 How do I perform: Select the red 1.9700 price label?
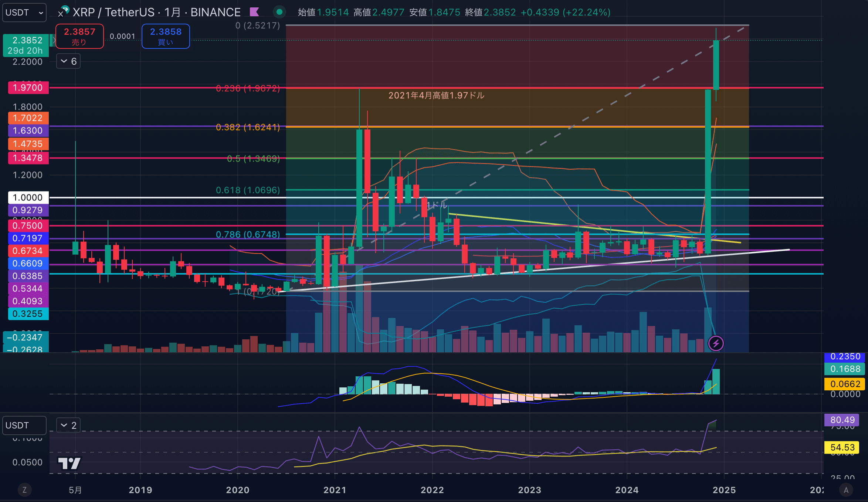[x=28, y=88]
